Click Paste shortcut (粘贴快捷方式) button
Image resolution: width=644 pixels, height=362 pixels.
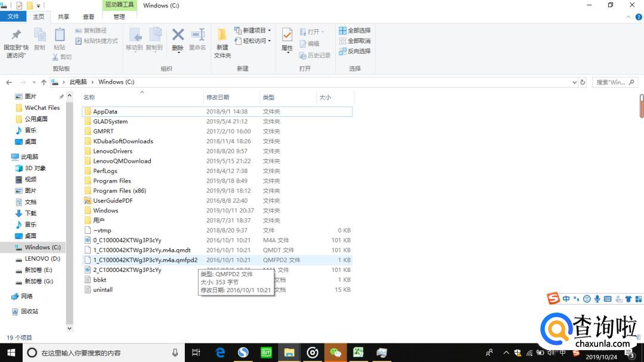[97, 41]
